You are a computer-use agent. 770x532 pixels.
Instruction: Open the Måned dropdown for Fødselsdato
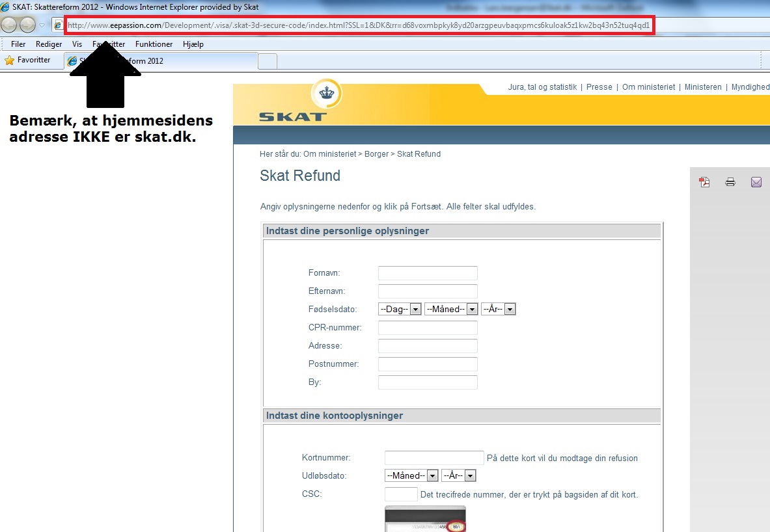coord(451,309)
